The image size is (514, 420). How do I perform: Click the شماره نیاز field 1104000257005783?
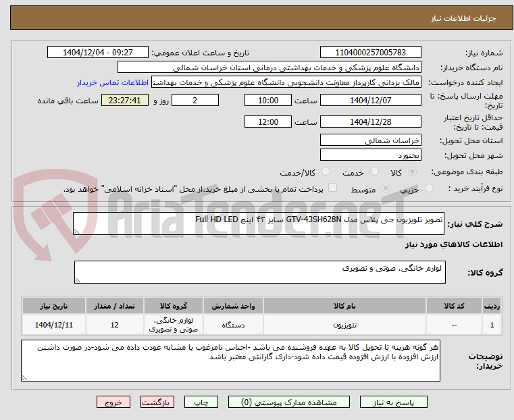pos(370,53)
